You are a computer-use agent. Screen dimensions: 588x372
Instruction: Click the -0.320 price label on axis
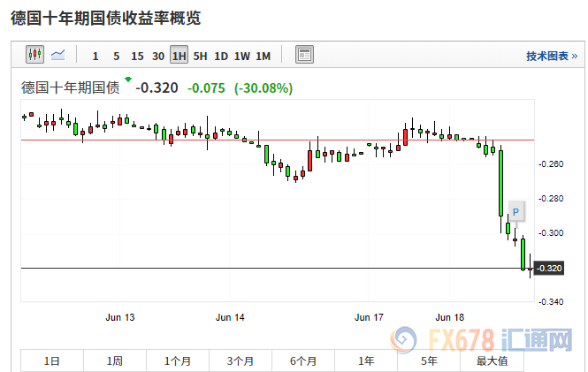point(548,269)
